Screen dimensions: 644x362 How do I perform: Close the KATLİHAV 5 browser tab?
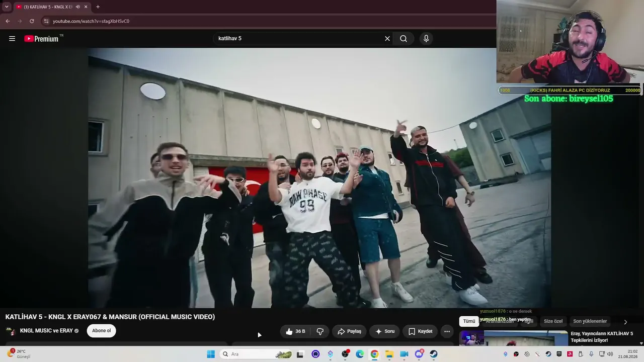pos(86,7)
